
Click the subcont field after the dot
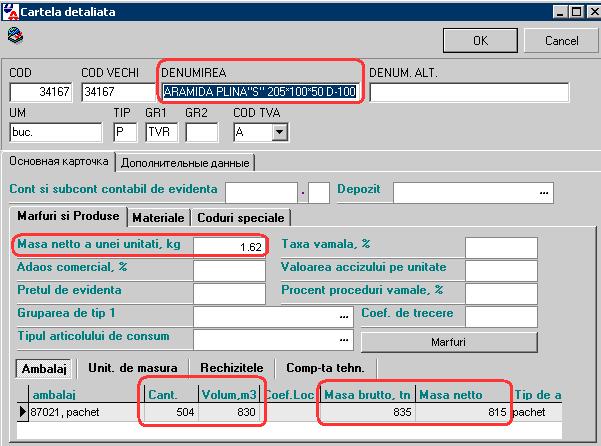click(x=319, y=193)
